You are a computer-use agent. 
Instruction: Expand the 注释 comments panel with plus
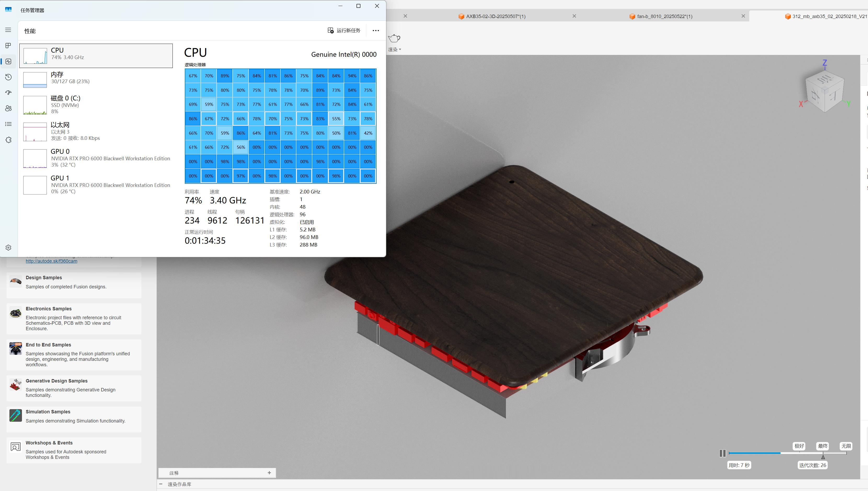[269, 473]
